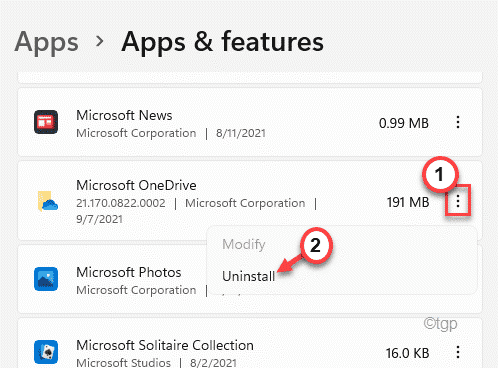The width and height of the screenshot is (498, 368).
Task: Click the Microsoft OneDrive cloud icon
Action: click(x=48, y=201)
